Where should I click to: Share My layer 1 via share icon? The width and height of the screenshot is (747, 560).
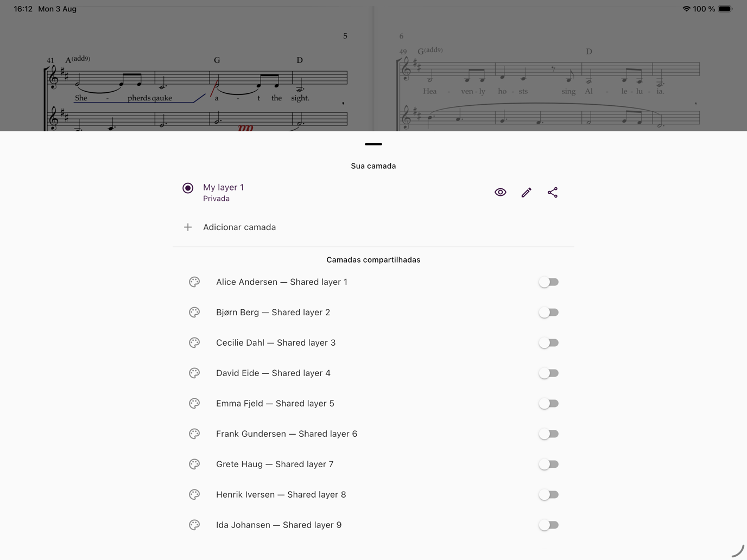pos(552,192)
